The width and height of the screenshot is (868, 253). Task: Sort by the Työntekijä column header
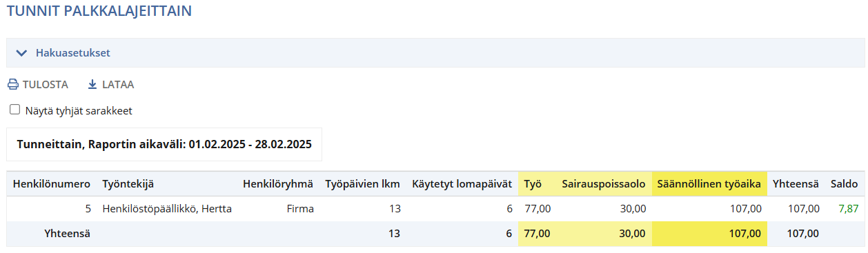pyautogui.click(x=128, y=184)
